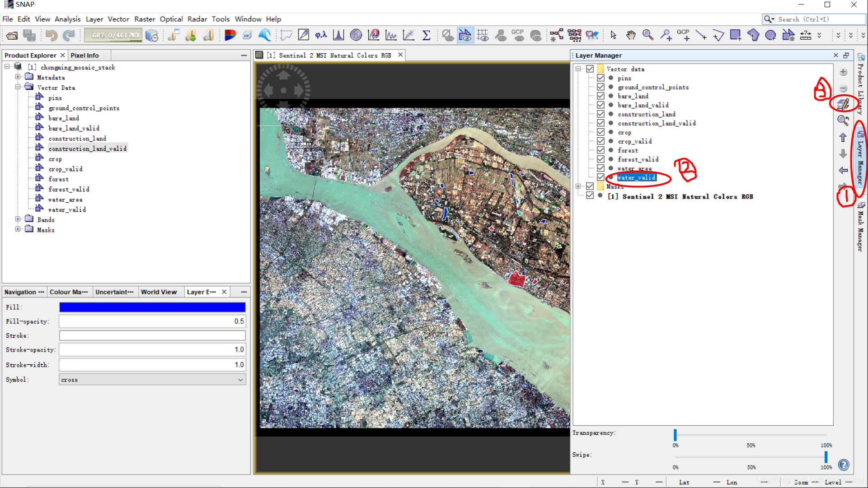Select the Pin placing tool

tap(666, 35)
